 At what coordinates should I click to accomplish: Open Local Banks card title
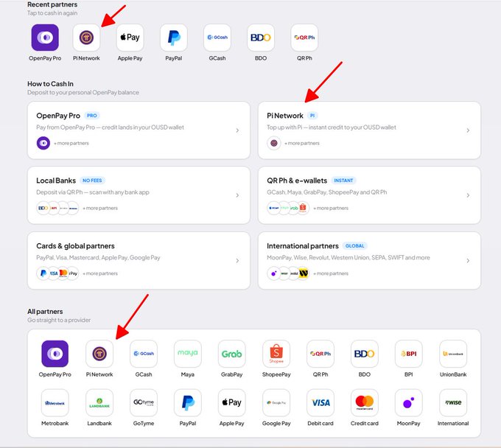pyautogui.click(x=56, y=181)
